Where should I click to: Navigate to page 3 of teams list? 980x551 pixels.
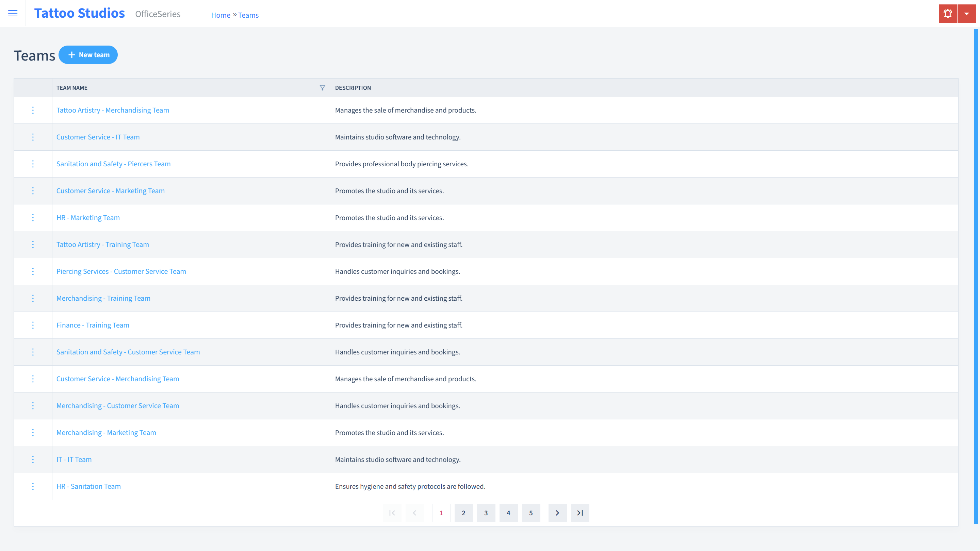pos(486,513)
